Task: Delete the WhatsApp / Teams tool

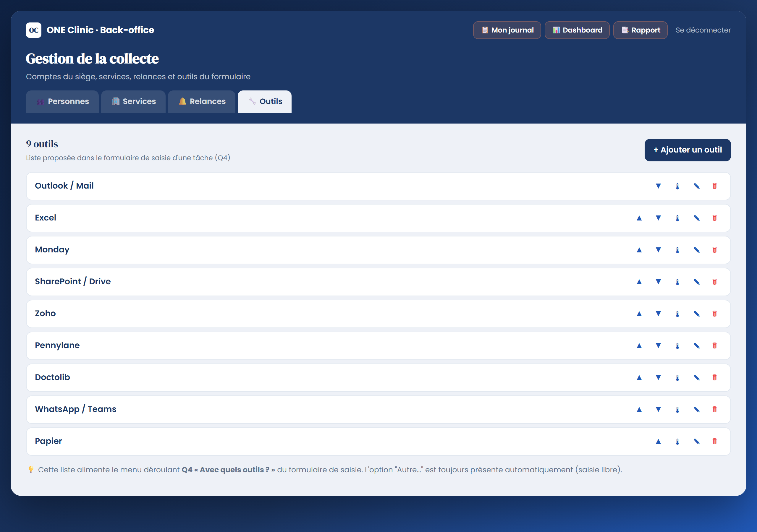Action: click(x=714, y=410)
